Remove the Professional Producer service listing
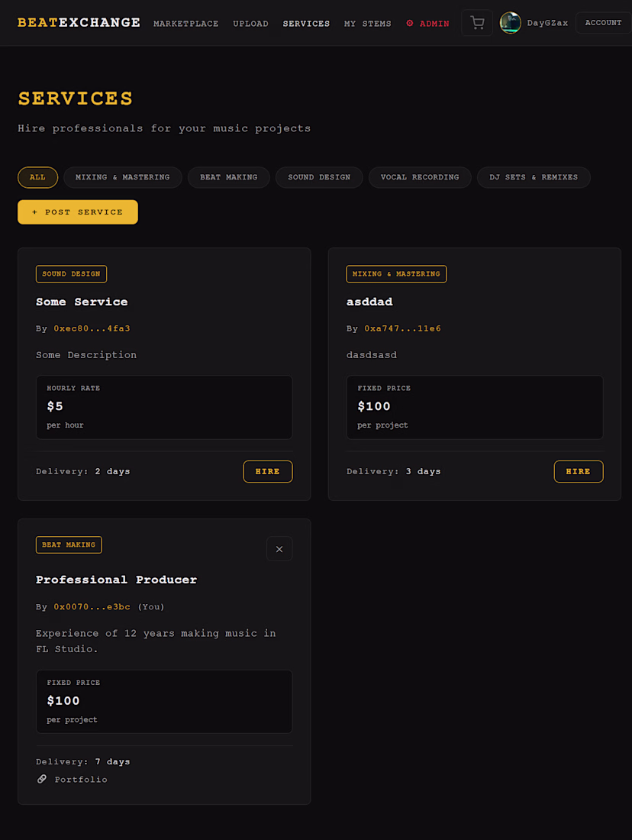Image resolution: width=632 pixels, height=840 pixels. pyautogui.click(x=279, y=549)
